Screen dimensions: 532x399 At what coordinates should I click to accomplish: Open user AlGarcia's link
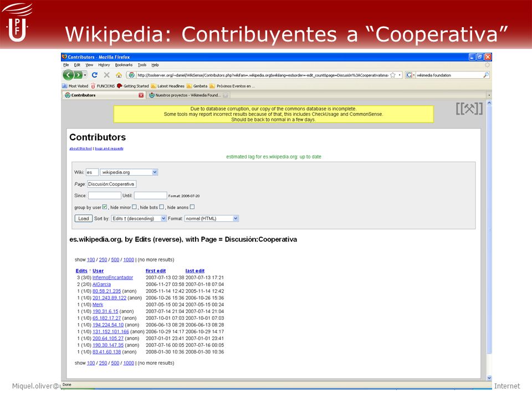tap(101, 284)
